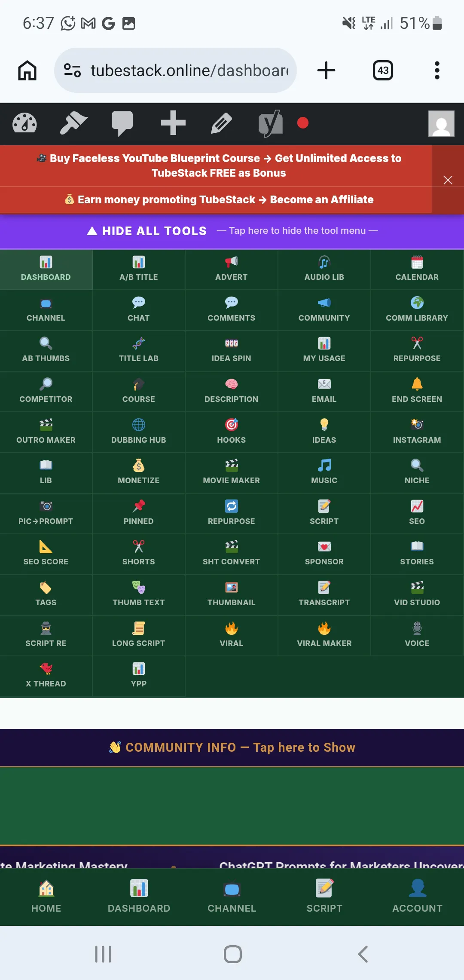Open the Vid Studio tool
Screen dimensions: 464x980
tap(417, 595)
